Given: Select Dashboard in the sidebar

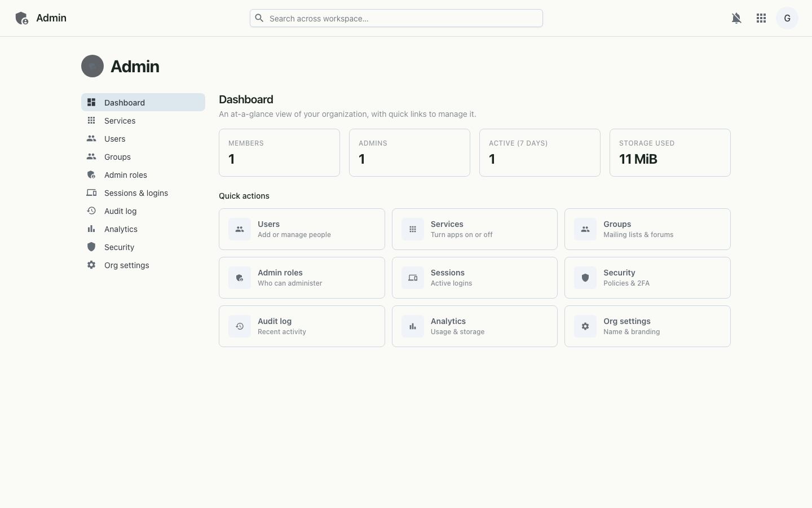Looking at the screenshot, I should click(143, 102).
